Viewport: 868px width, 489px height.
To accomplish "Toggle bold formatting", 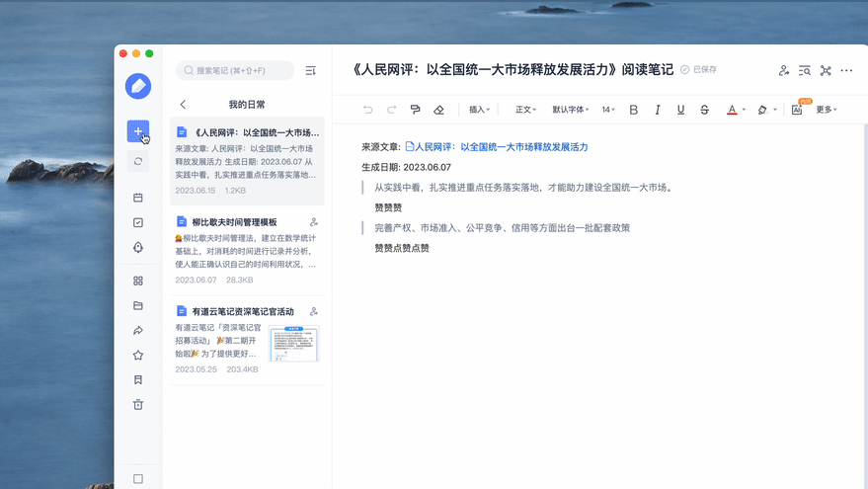I will [x=633, y=110].
